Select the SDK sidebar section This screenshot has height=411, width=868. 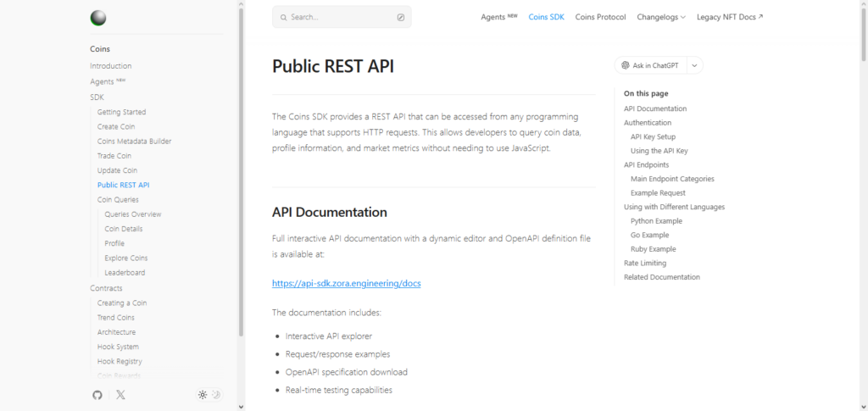click(97, 97)
